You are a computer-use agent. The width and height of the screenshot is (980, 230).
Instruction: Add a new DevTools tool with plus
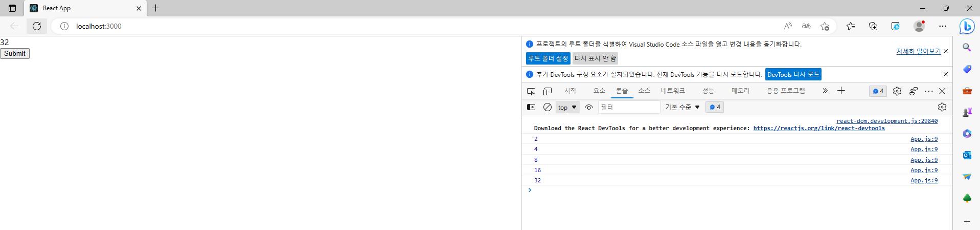click(841, 91)
